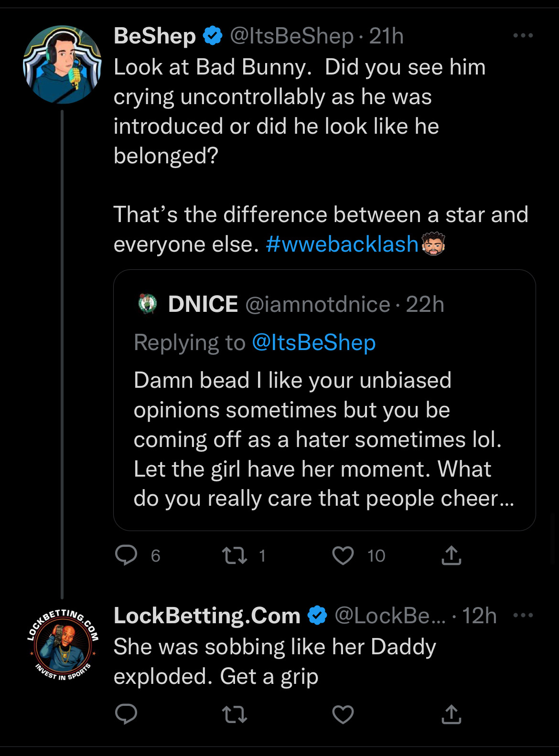Screen dimensions: 559x756
Task: Reply to BeShep's tweet
Action: pos(126,555)
